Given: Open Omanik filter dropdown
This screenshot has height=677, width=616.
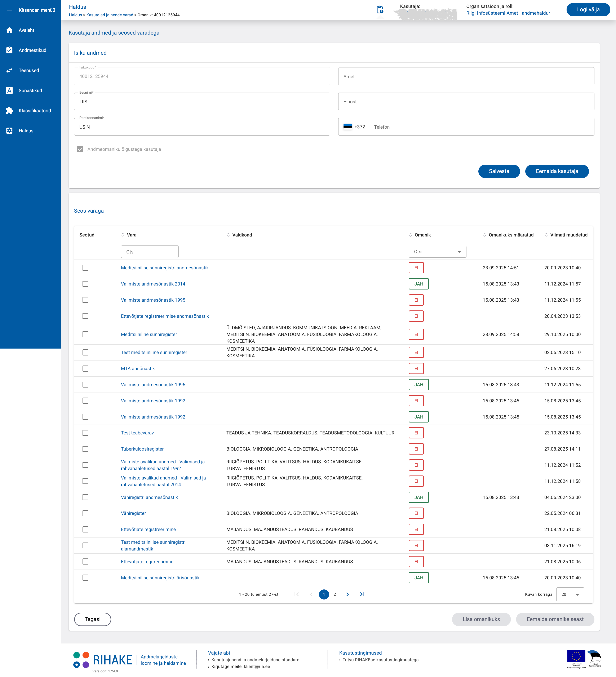Looking at the screenshot, I should click(x=437, y=252).
